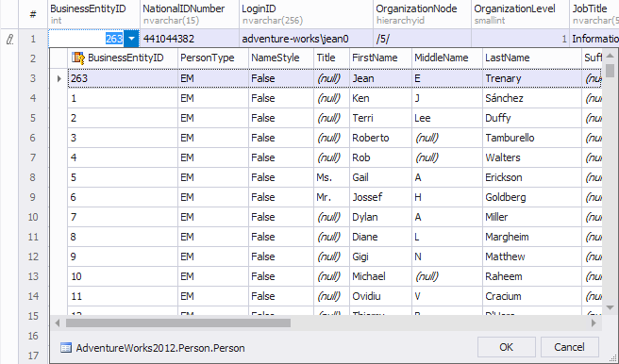Click the horizontal scrollbar left arrow
619x364 pixels.
click(x=58, y=323)
